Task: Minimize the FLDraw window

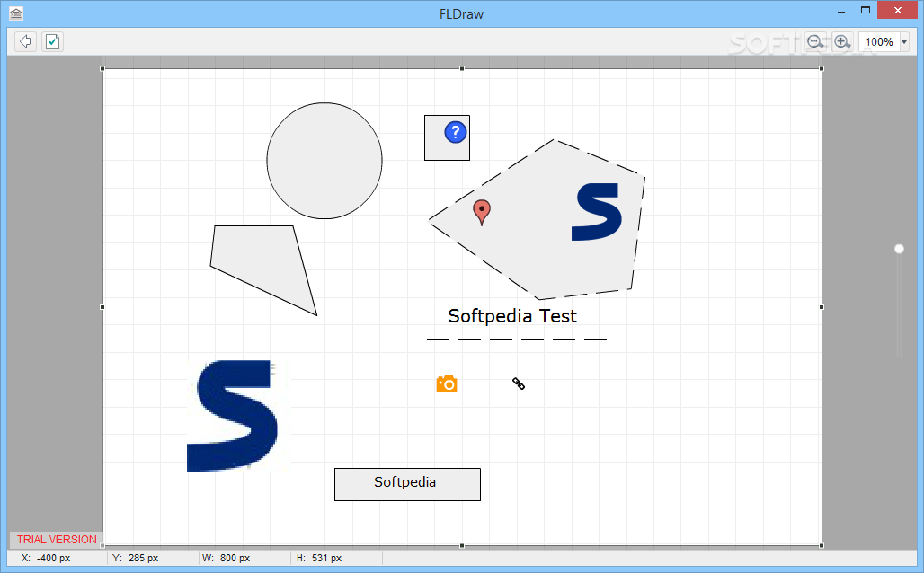Action: pos(841,11)
